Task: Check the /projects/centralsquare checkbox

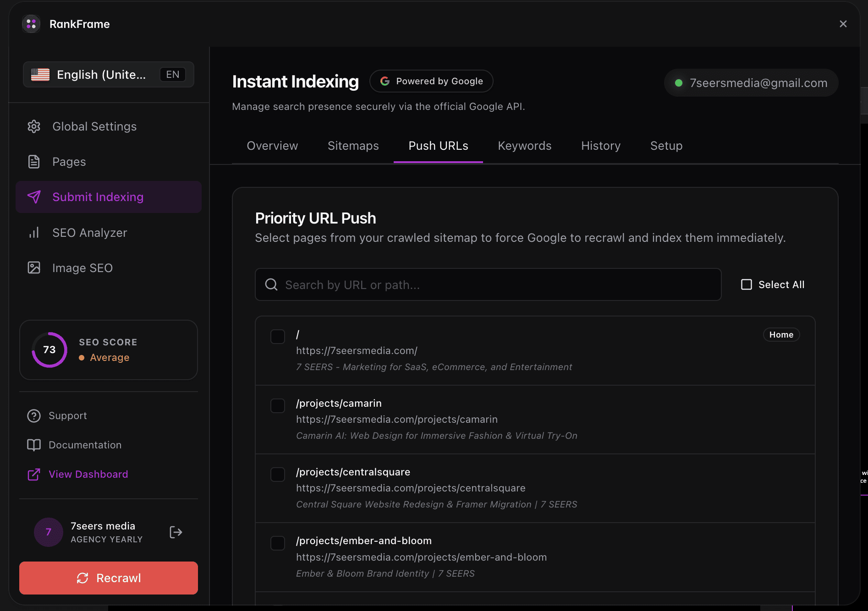Action: coord(278,475)
